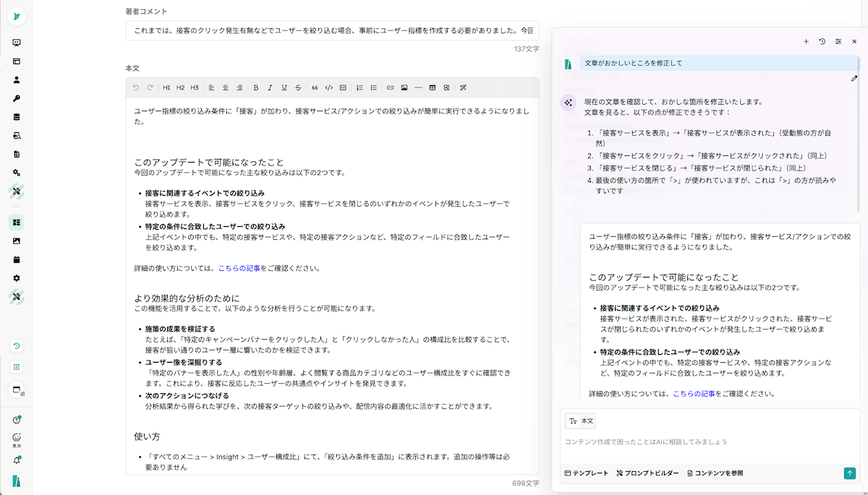Apply the H2 heading style
The height and width of the screenshot is (495, 868).
coord(180,87)
